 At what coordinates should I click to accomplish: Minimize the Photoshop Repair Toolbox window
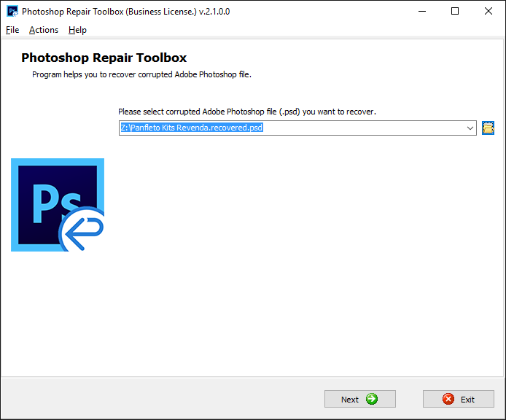pyautogui.click(x=422, y=11)
